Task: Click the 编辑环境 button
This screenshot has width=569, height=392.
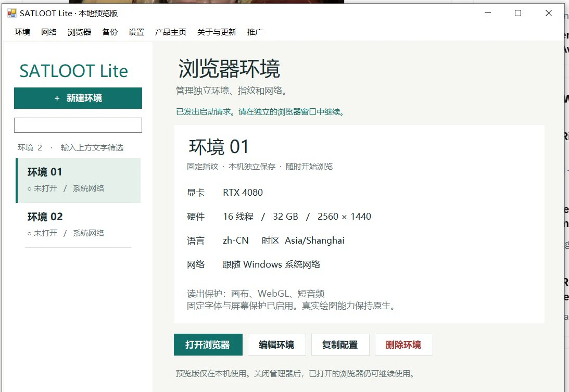Action: coord(277,345)
